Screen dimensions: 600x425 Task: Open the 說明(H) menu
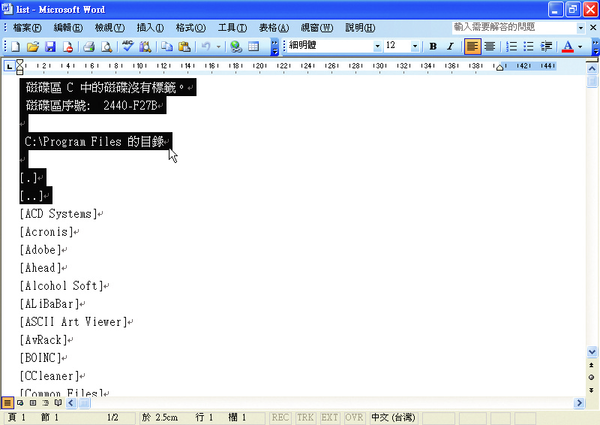[360, 28]
